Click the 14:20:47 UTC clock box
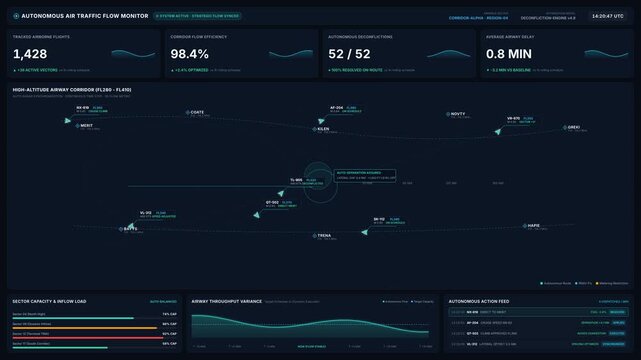The image size is (641, 360). tap(608, 16)
